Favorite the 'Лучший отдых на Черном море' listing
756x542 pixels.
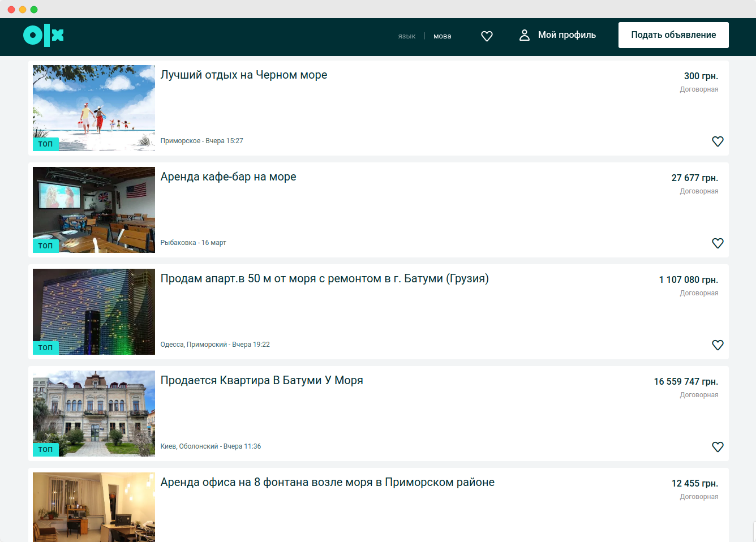pos(718,141)
